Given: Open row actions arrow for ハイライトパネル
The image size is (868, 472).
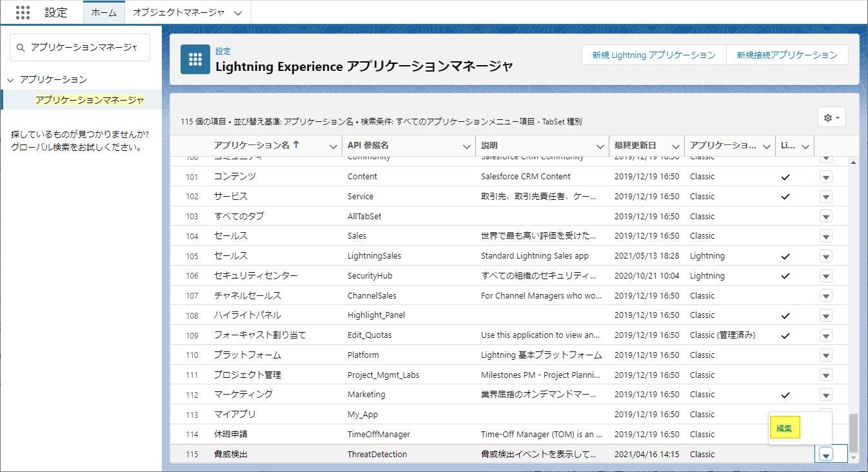Looking at the screenshot, I should coord(826,315).
